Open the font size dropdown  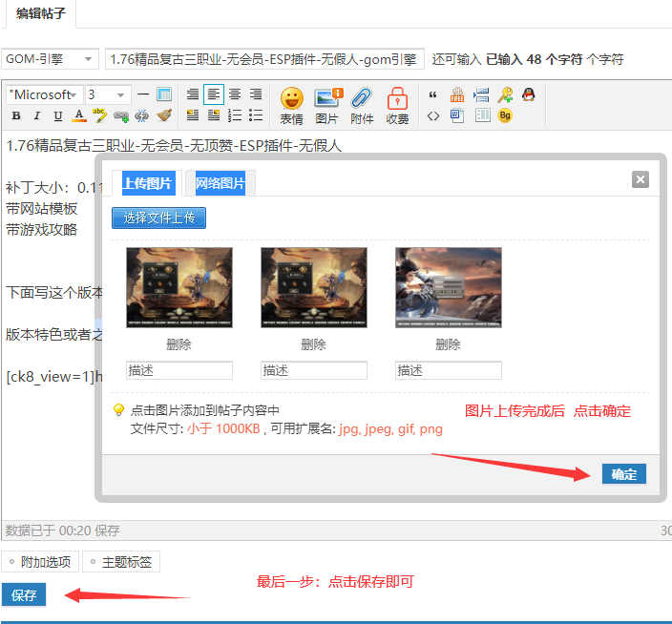click(x=108, y=94)
